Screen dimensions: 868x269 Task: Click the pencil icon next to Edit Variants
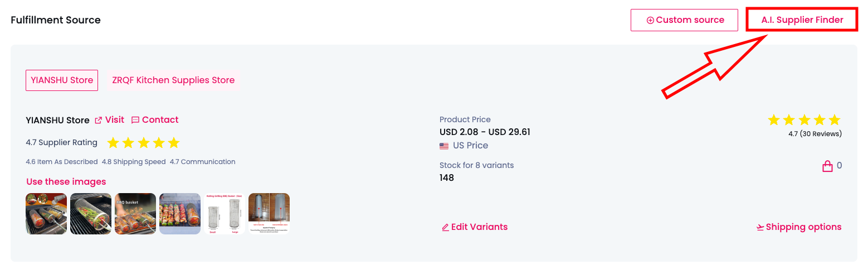[x=445, y=227]
